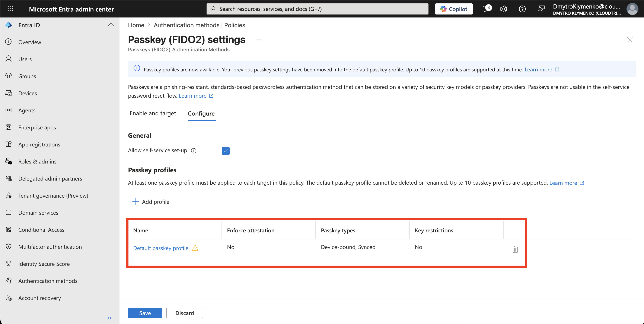Image resolution: width=644 pixels, height=324 pixels.
Task: Go to Home breadcrumb link
Action: click(x=136, y=25)
